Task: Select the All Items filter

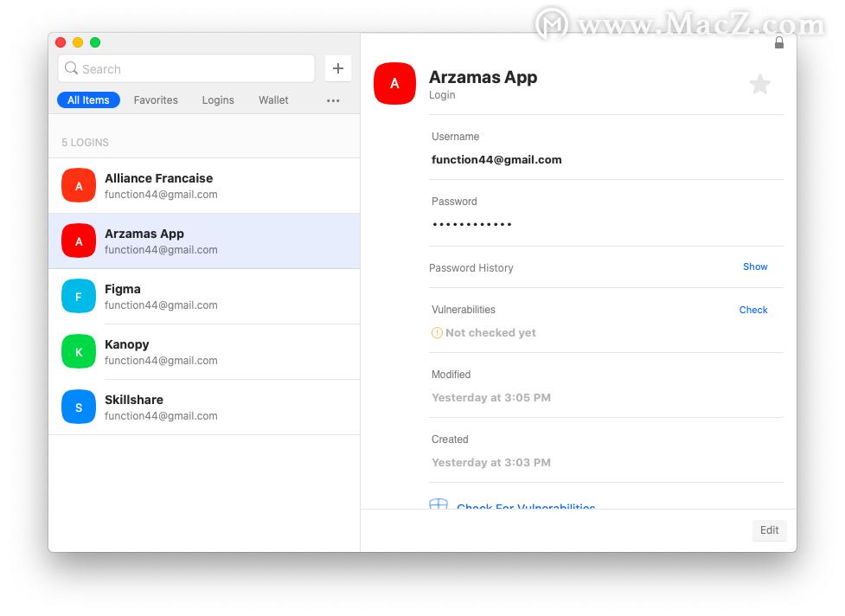Action: click(x=88, y=99)
